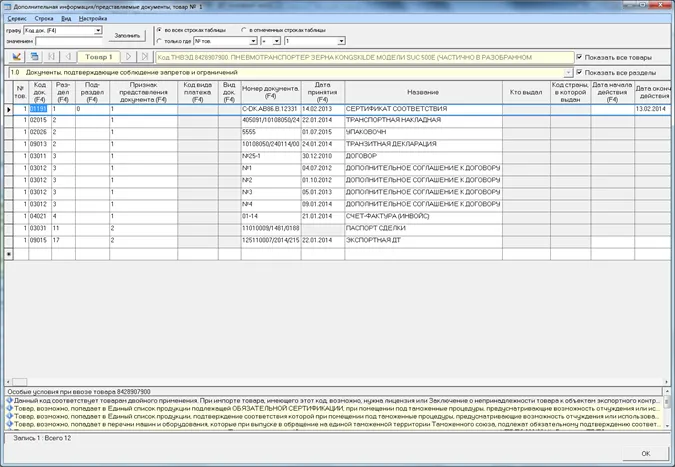Click date cell '21.01.2014'
Viewport: 675px width, 467px height.
click(x=322, y=216)
